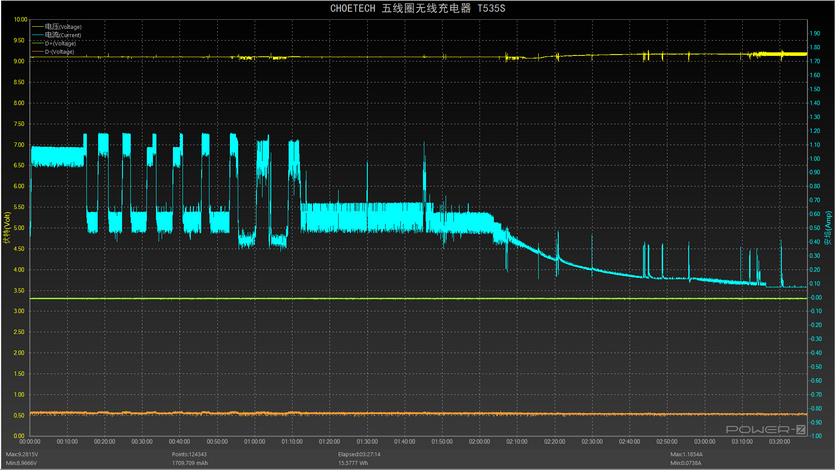Click the 00:00:00 time axis label
This screenshot has height=470, width=835.
point(30,442)
